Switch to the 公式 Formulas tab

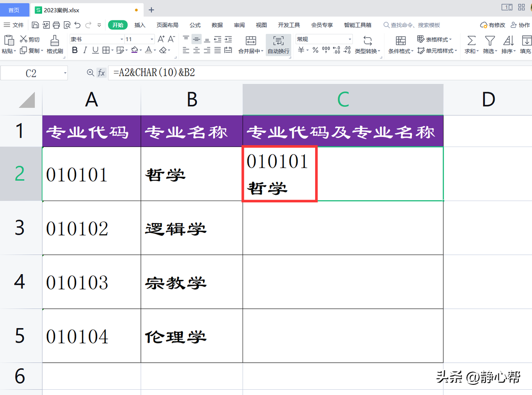click(x=195, y=25)
